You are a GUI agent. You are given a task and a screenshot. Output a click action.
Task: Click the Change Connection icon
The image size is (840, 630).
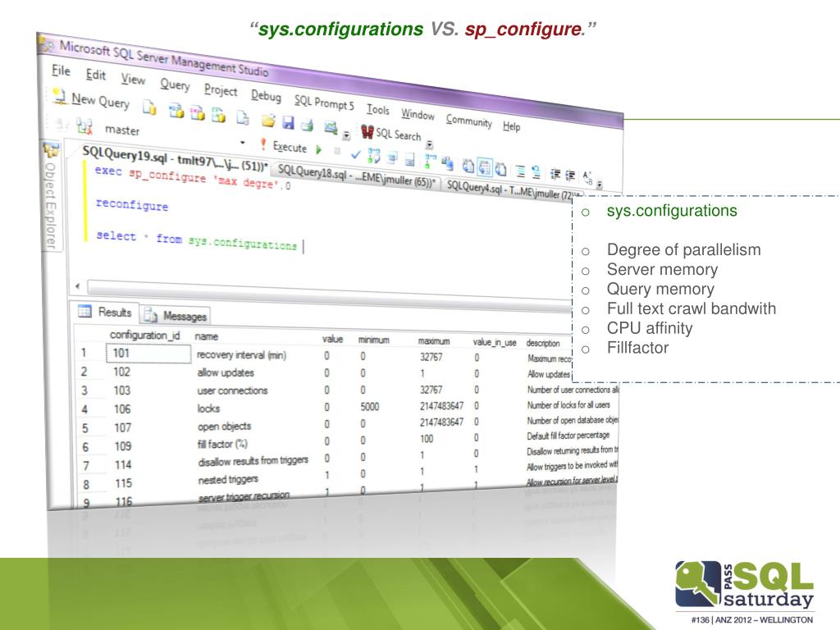coord(84,127)
